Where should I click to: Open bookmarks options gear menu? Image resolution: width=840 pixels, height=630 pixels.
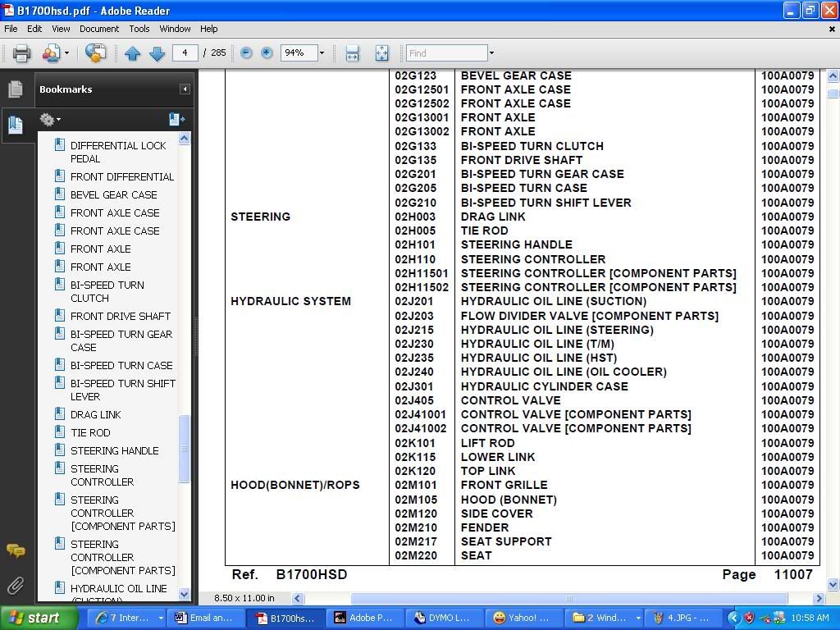point(50,120)
